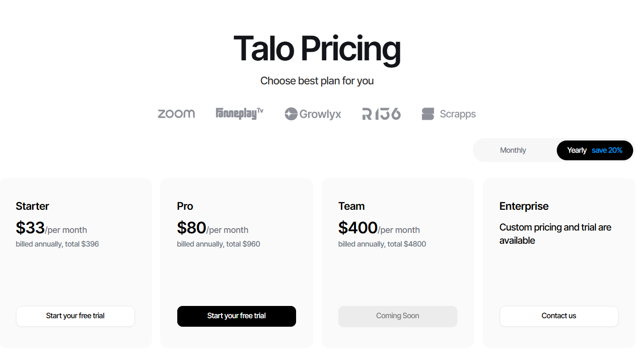Select the FameplayTV logo
The width and height of the screenshot is (644, 363).
[239, 113]
